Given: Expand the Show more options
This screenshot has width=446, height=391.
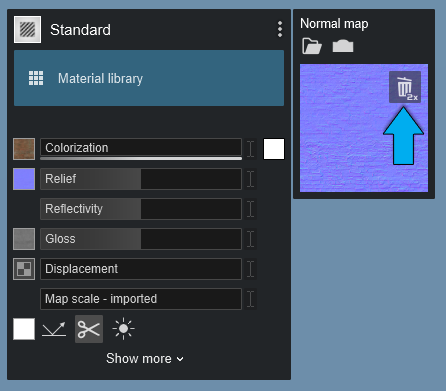Looking at the screenshot, I should point(145,359).
